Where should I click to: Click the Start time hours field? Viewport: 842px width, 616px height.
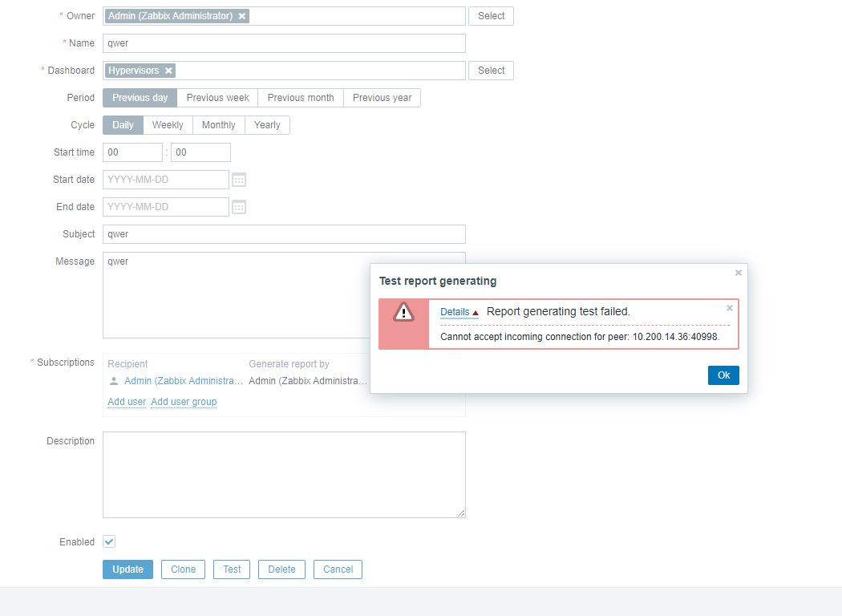click(x=132, y=152)
